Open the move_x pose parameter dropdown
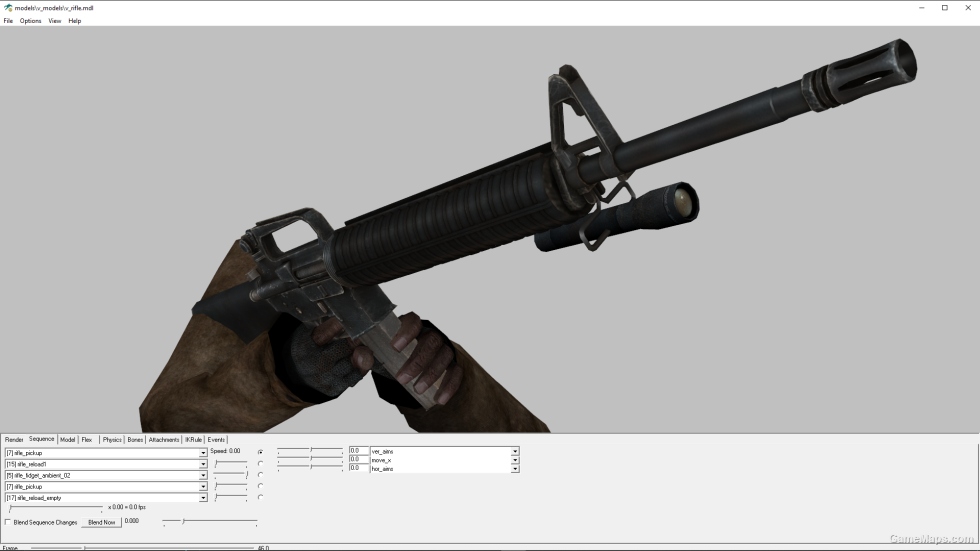The image size is (980, 551). (514, 460)
